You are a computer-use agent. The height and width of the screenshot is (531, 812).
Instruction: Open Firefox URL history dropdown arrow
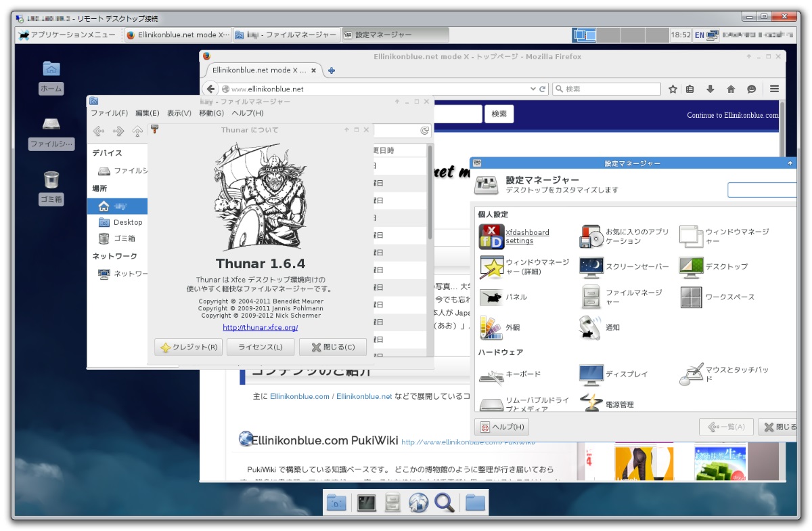click(533, 89)
